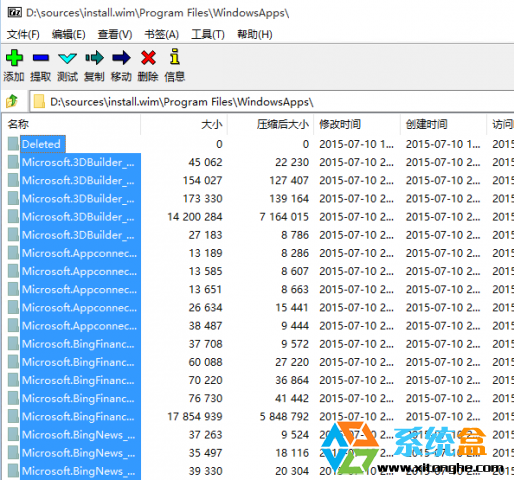Screen dimensions: 514x480
Task: Click the Info (信息) toolbar icon
Action: [x=174, y=56]
